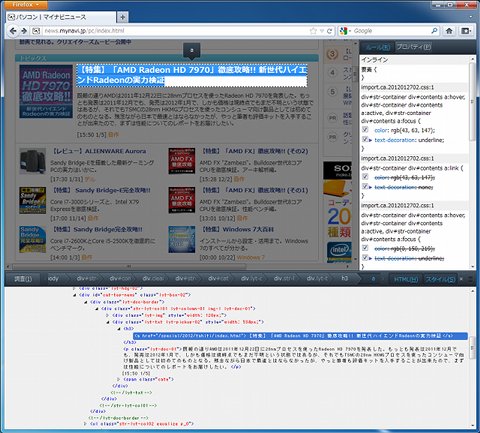Click the Alienware Aurora PC thumbnail
Screen dimensions: 480x433
(33, 161)
